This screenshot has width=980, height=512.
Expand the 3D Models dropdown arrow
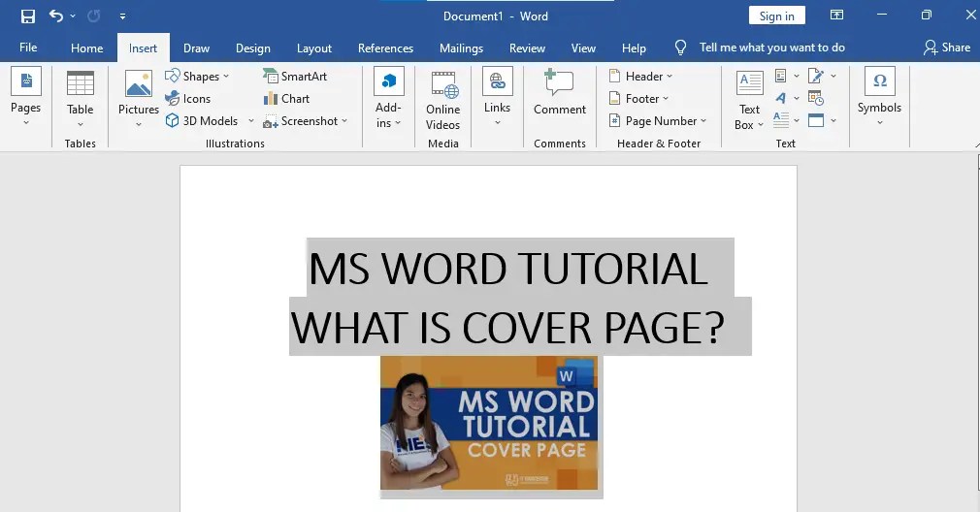click(x=251, y=121)
